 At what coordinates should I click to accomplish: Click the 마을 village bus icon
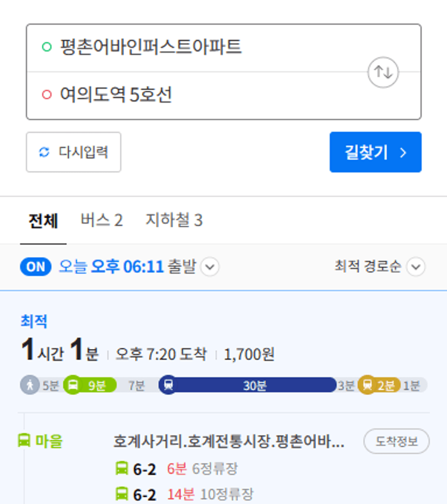(24, 440)
